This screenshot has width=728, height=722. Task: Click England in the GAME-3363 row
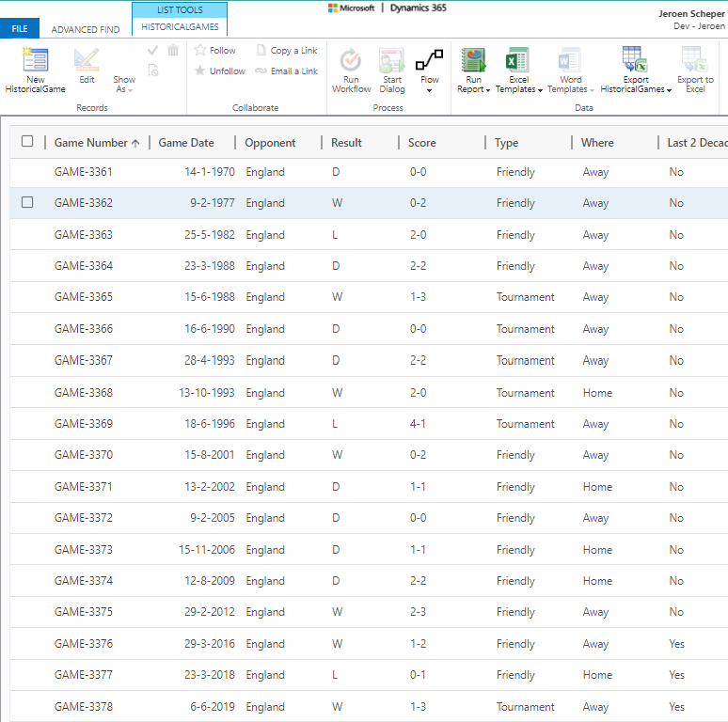coord(265,235)
